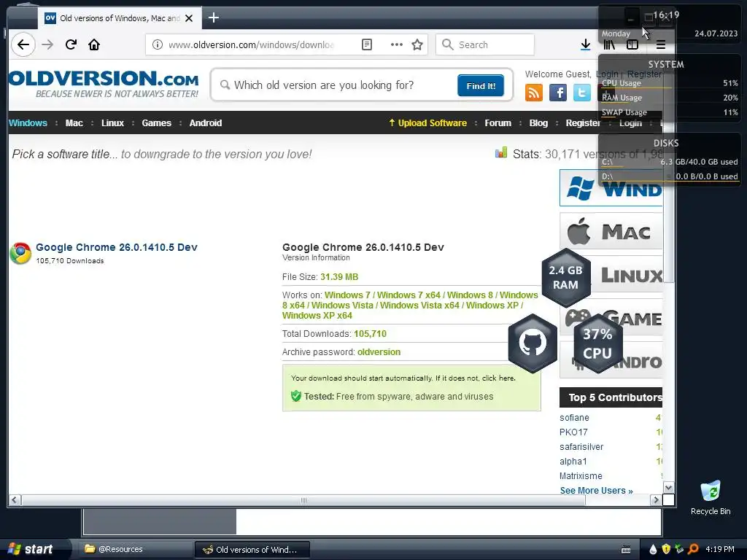Image resolution: width=747 pixels, height=560 pixels.
Task: Click the 37% CPU hexagon widget
Action: tap(597, 343)
